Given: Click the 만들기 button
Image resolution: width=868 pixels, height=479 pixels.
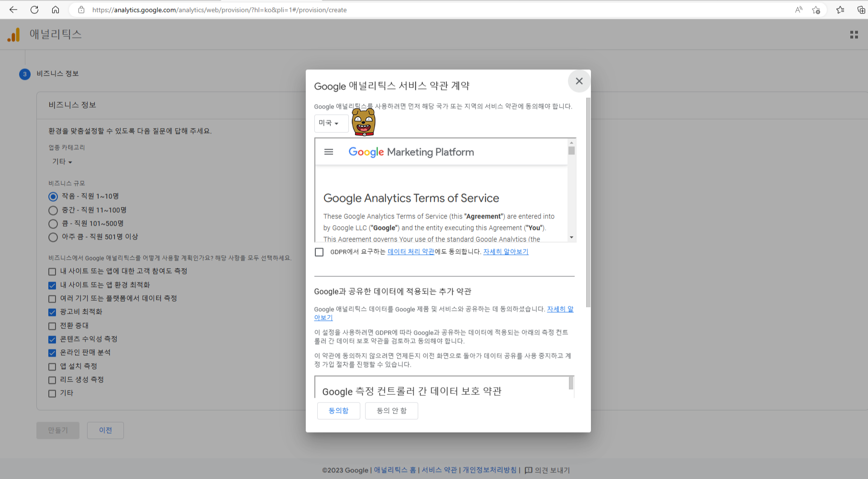Looking at the screenshot, I should [x=58, y=430].
